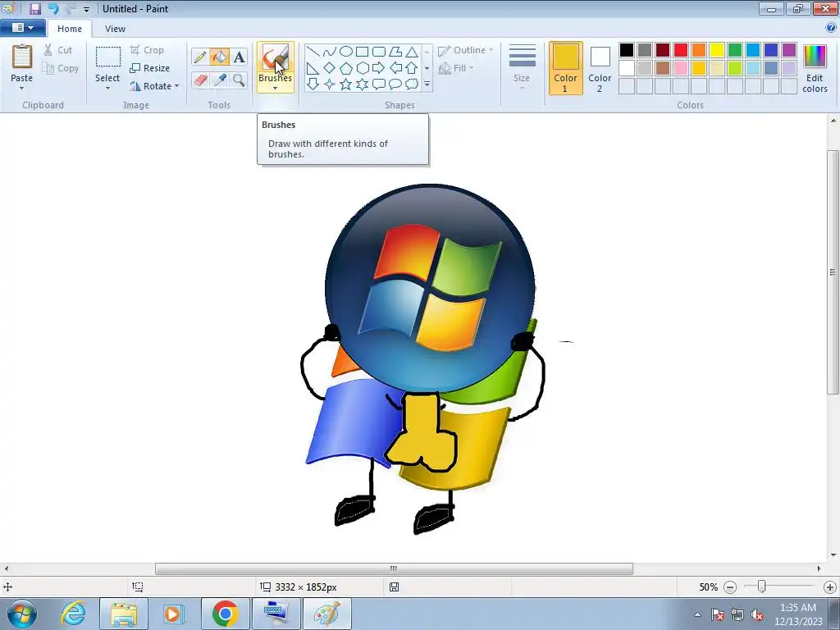Click the zoom slider handle

pyautogui.click(x=761, y=587)
